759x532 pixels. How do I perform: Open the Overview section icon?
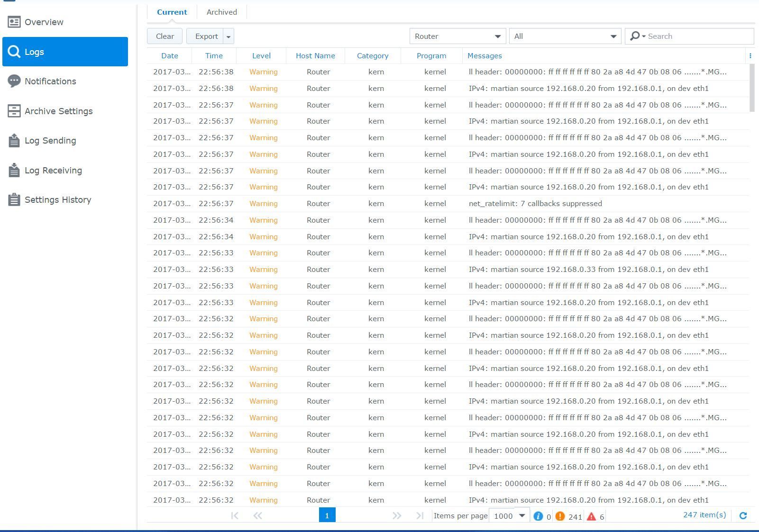[x=14, y=22]
